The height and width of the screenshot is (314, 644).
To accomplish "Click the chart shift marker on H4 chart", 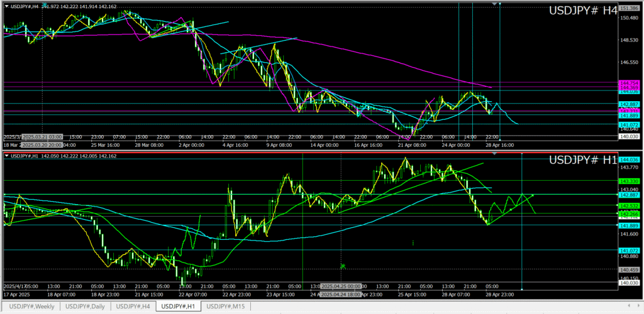I will coord(495,4).
